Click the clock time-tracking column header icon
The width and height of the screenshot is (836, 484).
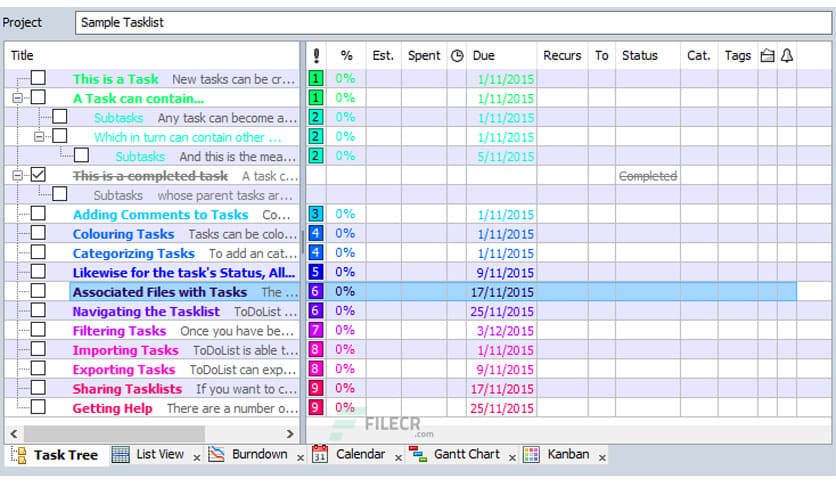[457, 56]
